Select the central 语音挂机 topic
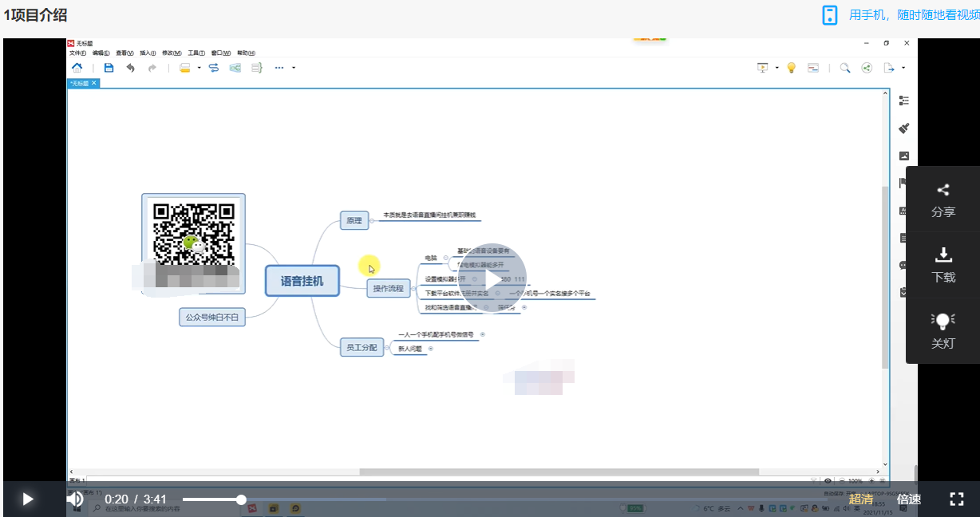Viewport: 980px width, 517px height. pos(302,281)
